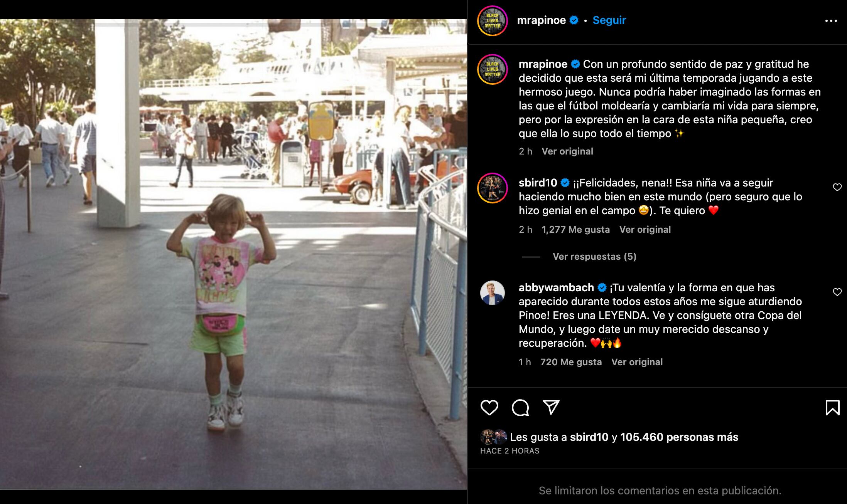Open mrapinoe profile picture in header

493,21
